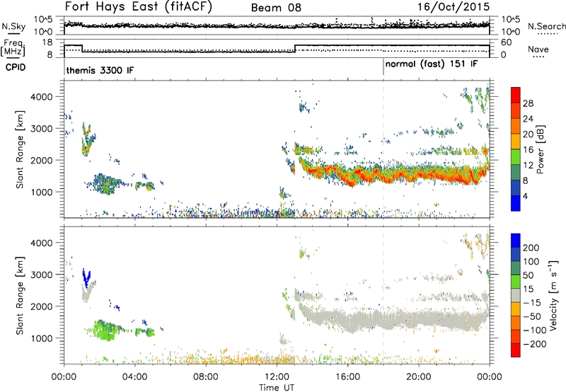Click the '-50' tick on the Velocity scale
This screenshot has height=392, width=566.
pyautogui.click(x=533, y=316)
